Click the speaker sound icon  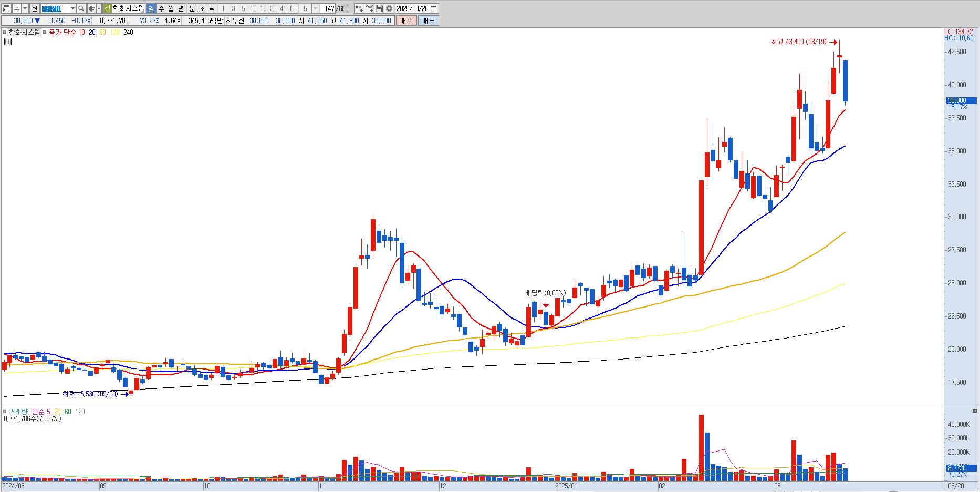[x=91, y=8]
